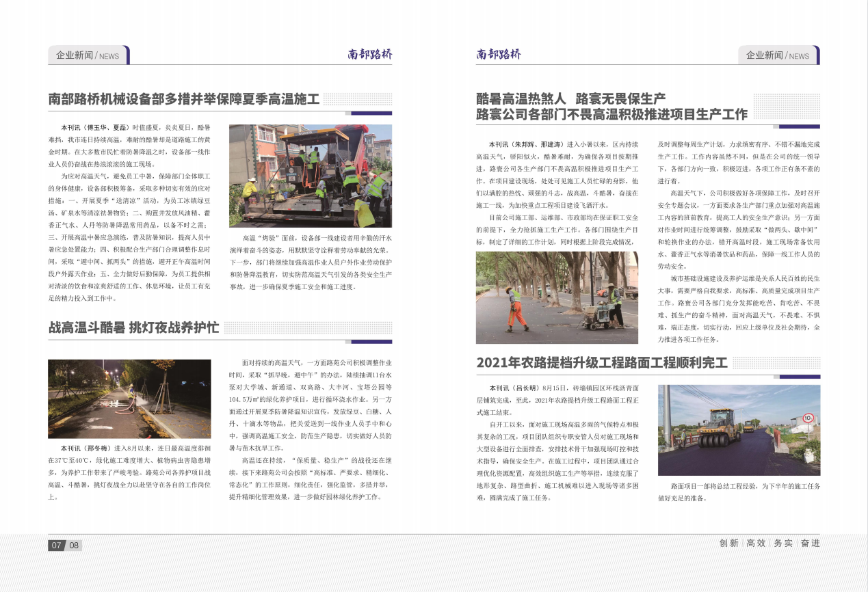
Task: Open the tree-lined street workers photo
Action: tap(557, 297)
